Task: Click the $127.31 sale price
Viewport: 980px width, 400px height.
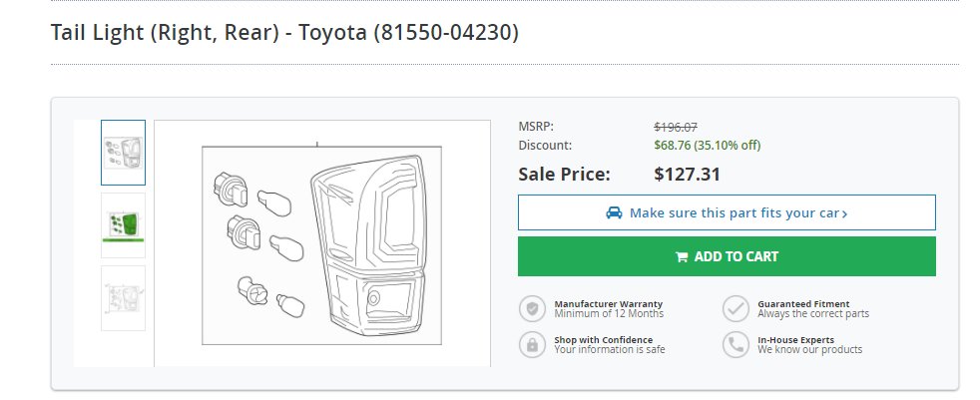Action: (x=687, y=174)
